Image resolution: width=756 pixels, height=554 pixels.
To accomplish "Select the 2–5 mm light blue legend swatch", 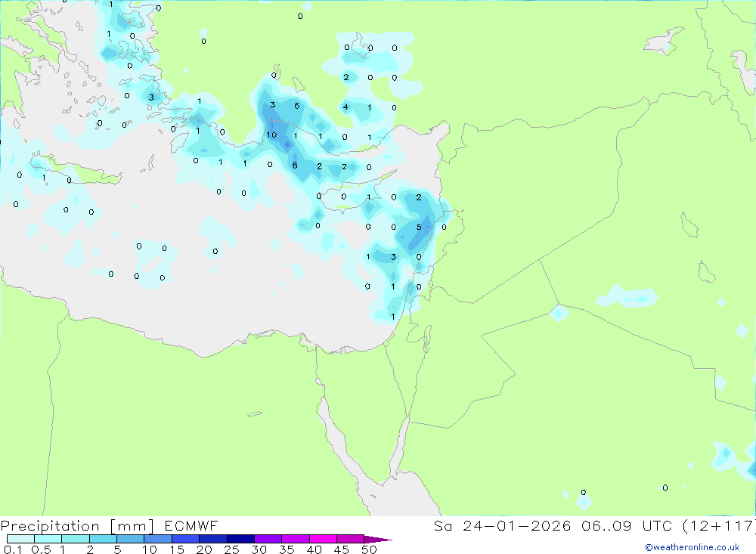I will click(103, 539).
